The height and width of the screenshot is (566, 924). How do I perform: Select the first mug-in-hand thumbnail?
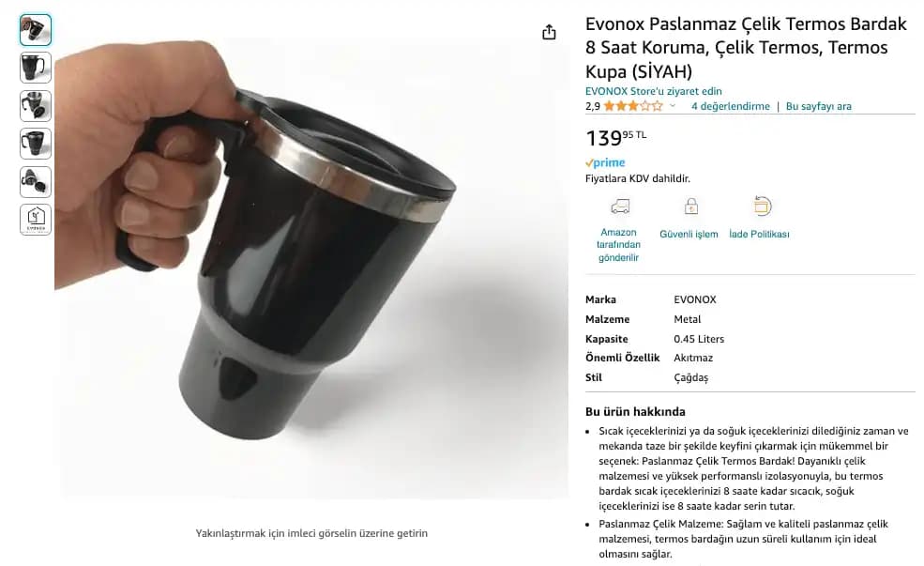36,30
